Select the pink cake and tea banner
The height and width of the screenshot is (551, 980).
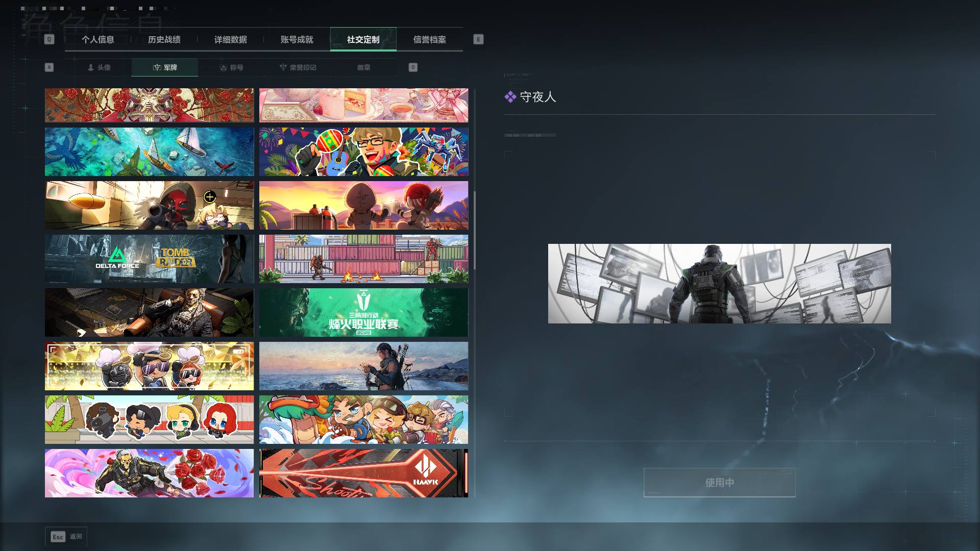[x=363, y=105]
